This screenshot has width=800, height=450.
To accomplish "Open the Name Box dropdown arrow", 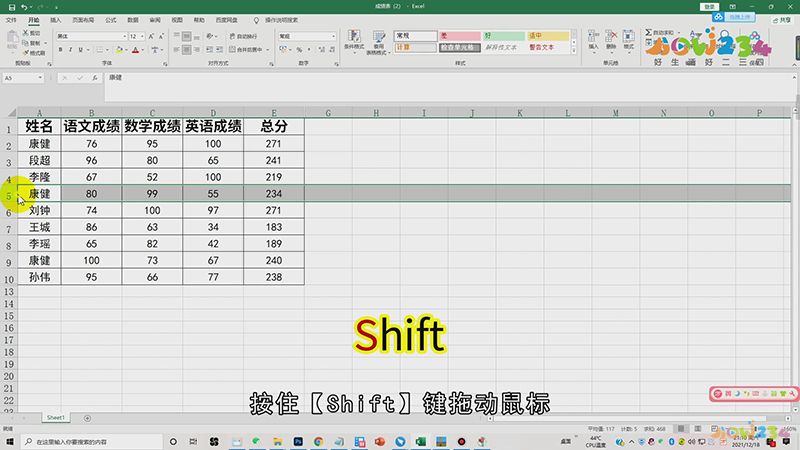I will [x=40, y=78].
